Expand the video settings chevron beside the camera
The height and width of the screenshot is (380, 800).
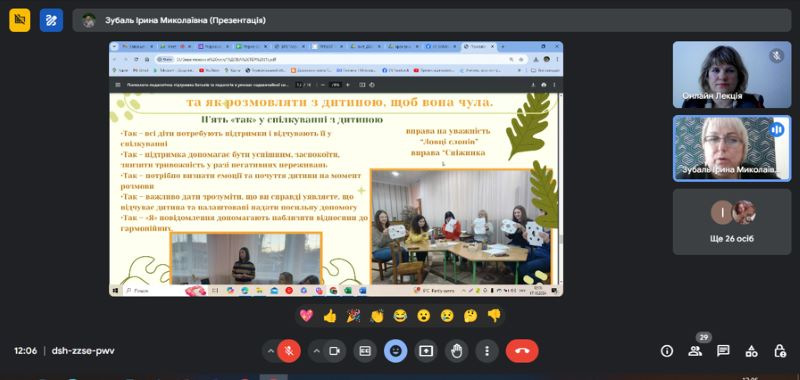click(x=316, y=351)
